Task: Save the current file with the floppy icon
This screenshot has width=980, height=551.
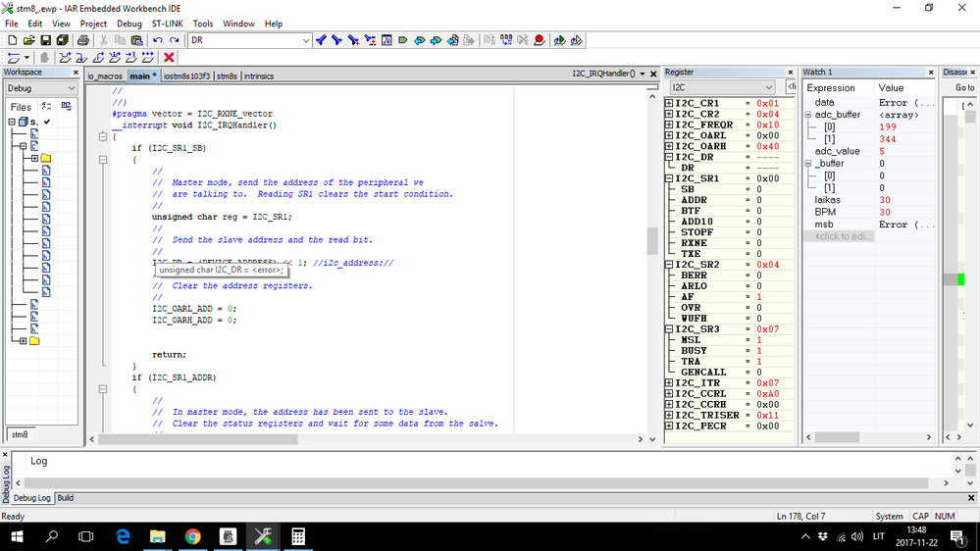Action: pos(46,40)
